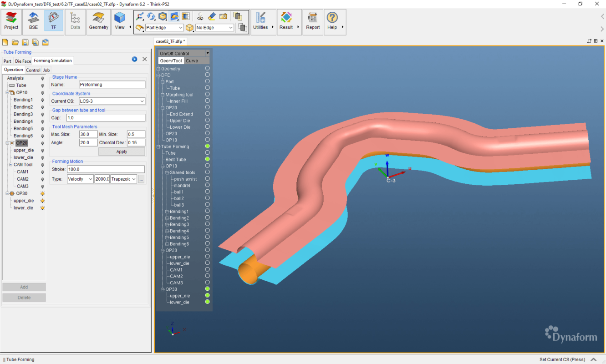Viewport: 606px width, 364px height.
Task: Open the Current CS dropdown showing LCS-3
Action: (112, 101)
